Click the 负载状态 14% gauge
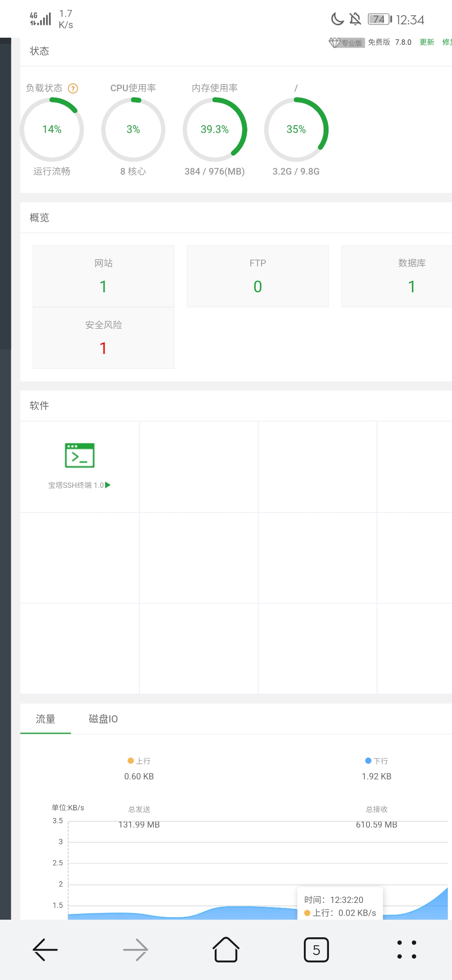The width and height of the screenshot is (452, 980). click(52, 129)
